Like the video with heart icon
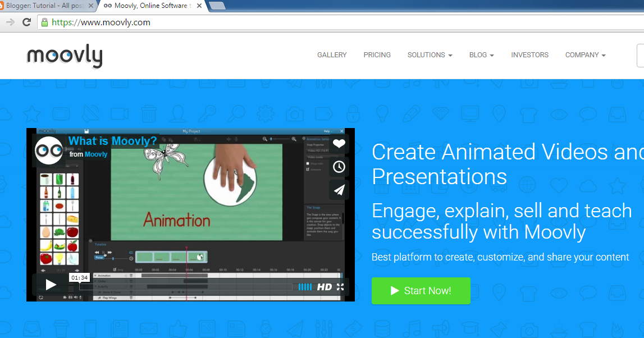 (339, 144)
